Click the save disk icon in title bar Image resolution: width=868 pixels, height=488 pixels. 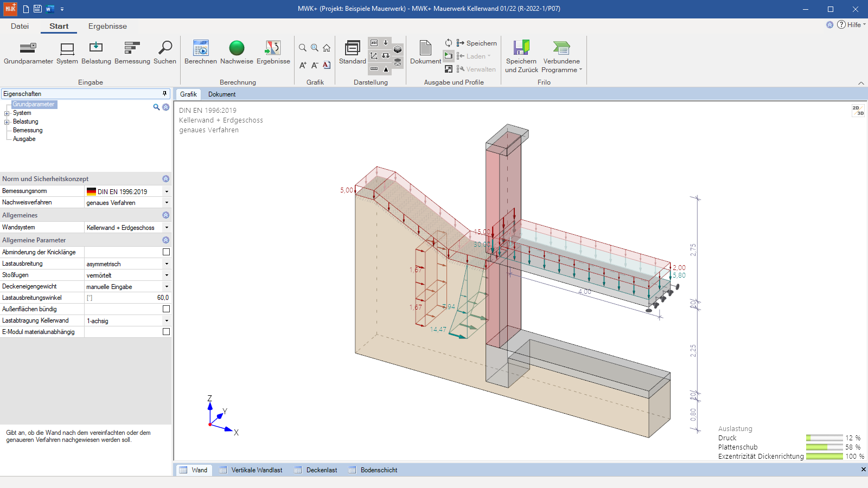[37, 9]
